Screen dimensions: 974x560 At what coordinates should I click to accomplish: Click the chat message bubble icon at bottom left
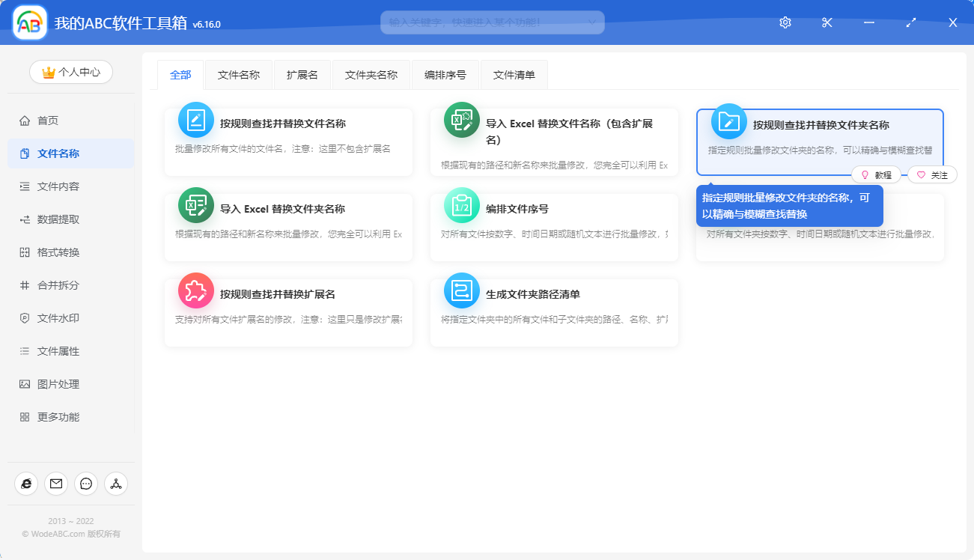coord(86,484)
